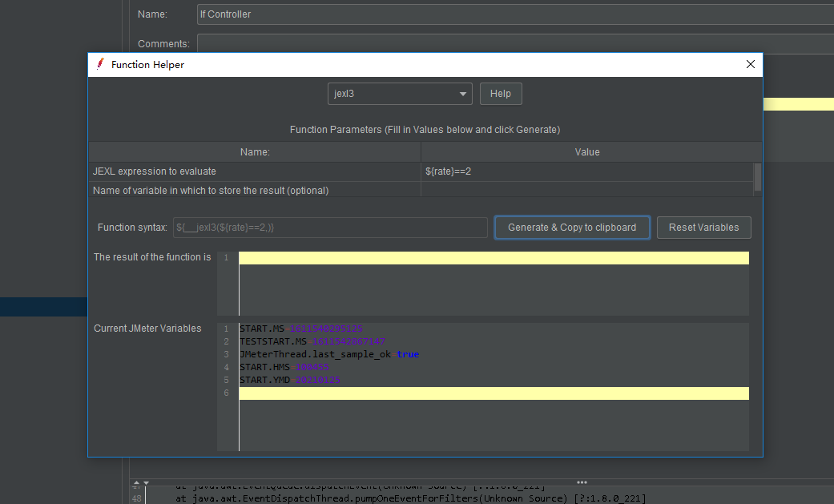
Task: Click the START.MS variable line
Action: click(301, 329)
